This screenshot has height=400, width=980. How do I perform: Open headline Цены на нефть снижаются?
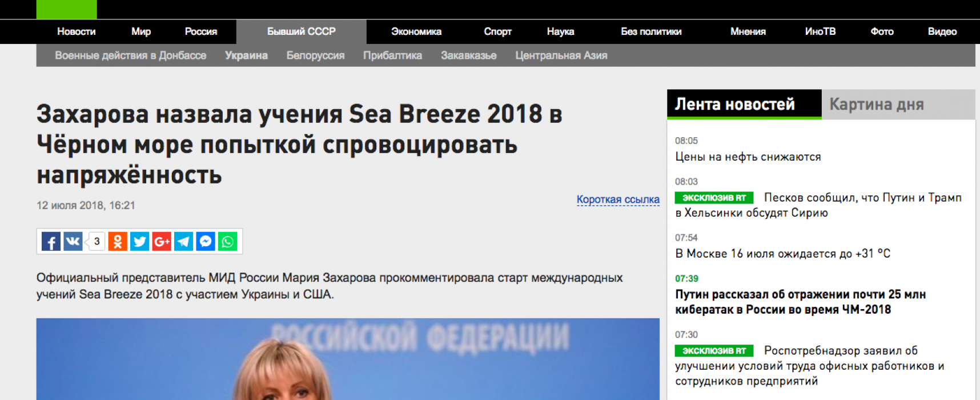(748, 157)
